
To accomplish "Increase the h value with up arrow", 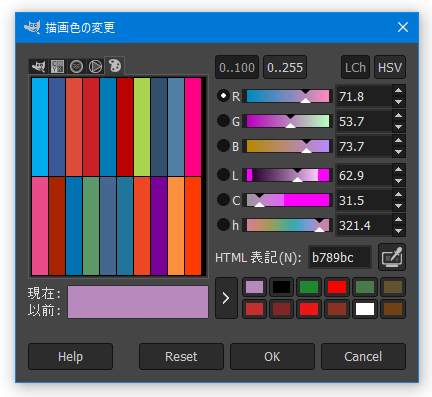I will pos(399,219).
